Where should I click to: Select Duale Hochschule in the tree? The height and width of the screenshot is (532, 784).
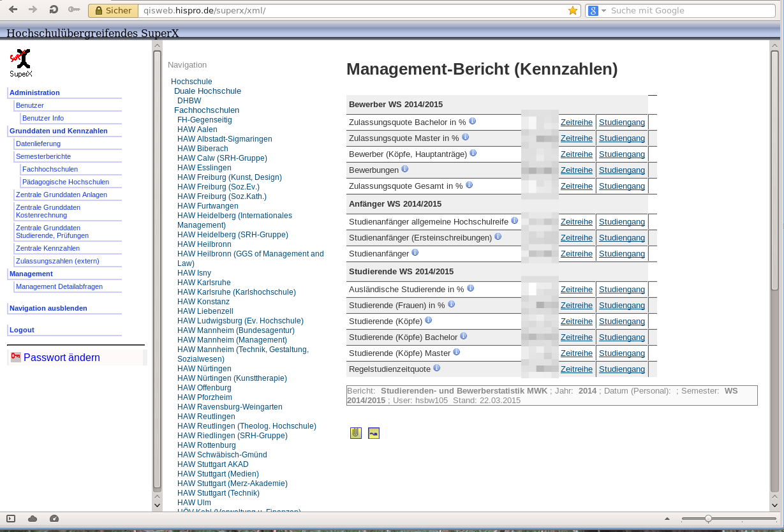207,91
